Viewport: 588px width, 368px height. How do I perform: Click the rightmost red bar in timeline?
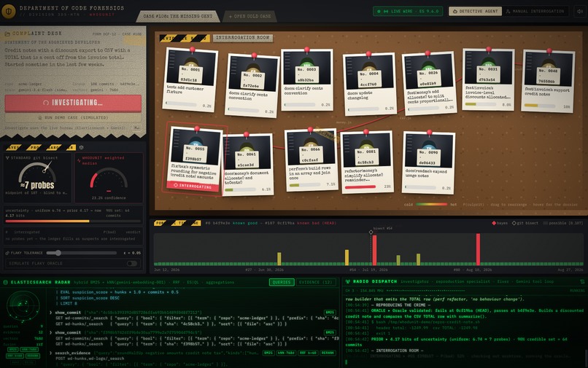[478, 249]
